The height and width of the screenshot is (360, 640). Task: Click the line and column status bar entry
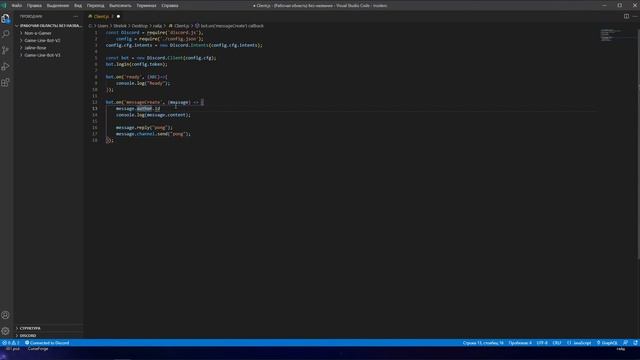pos(483,343)
